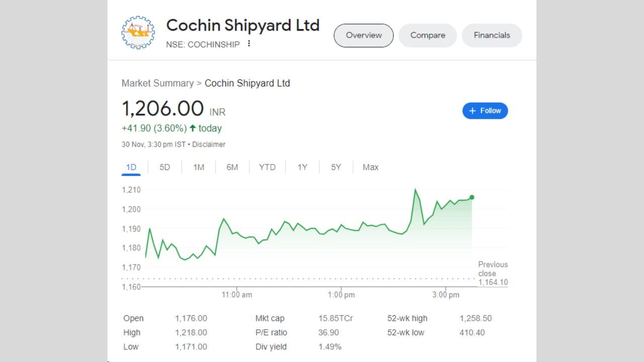This screenshot has height=362, width=644.
Task: Click the green up arrow price indicator
Action: tap(192, 128)
